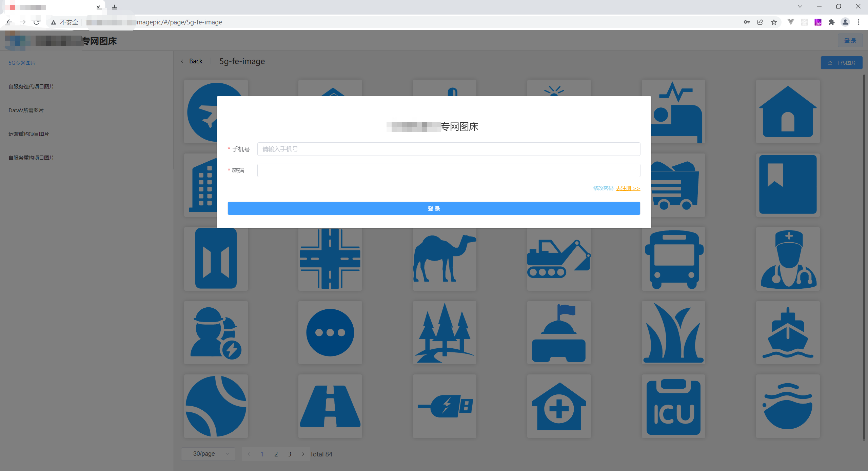
Task: Select the ship on waves icon
Action: click(788, 332)
